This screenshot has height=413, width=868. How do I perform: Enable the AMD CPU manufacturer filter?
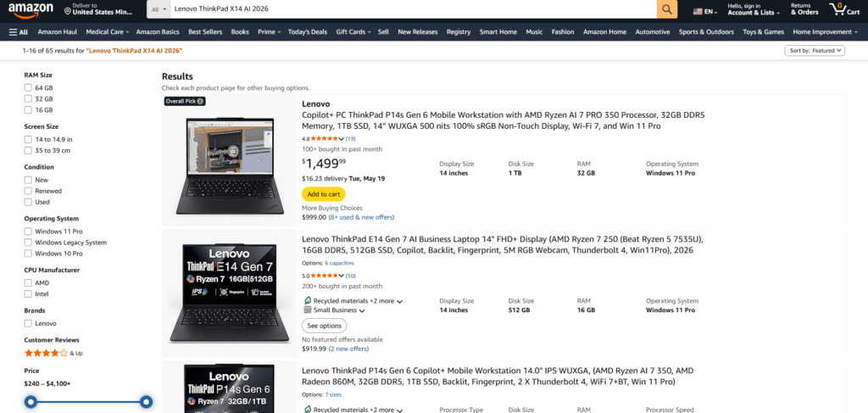click(x=28, y=282)
